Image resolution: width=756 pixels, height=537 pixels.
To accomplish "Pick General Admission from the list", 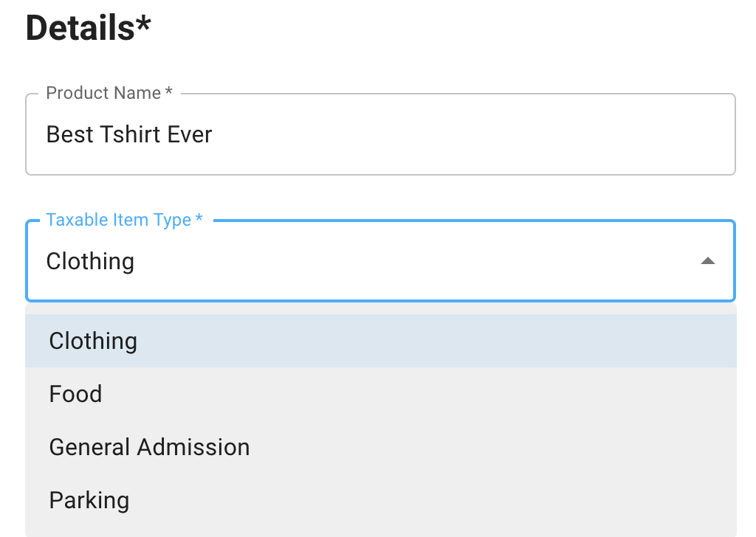I will 149,447.
